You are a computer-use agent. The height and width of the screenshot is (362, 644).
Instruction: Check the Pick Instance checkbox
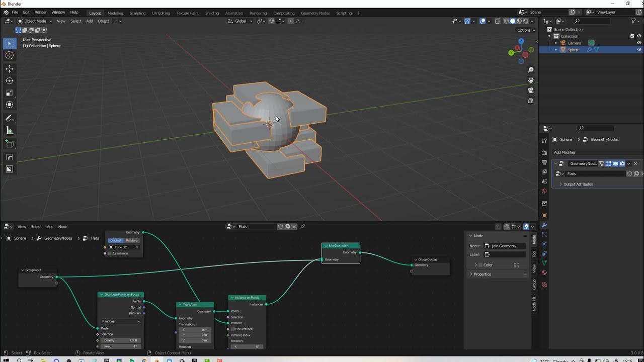pos(232,329)
